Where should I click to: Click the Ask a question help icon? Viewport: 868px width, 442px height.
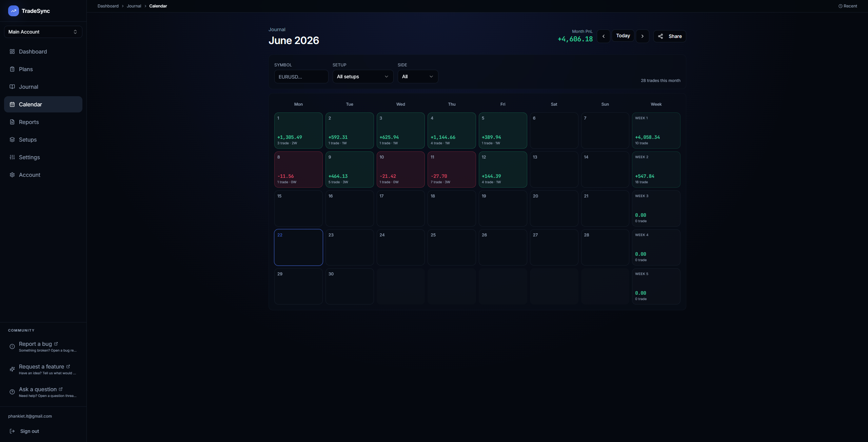(12, 392)
